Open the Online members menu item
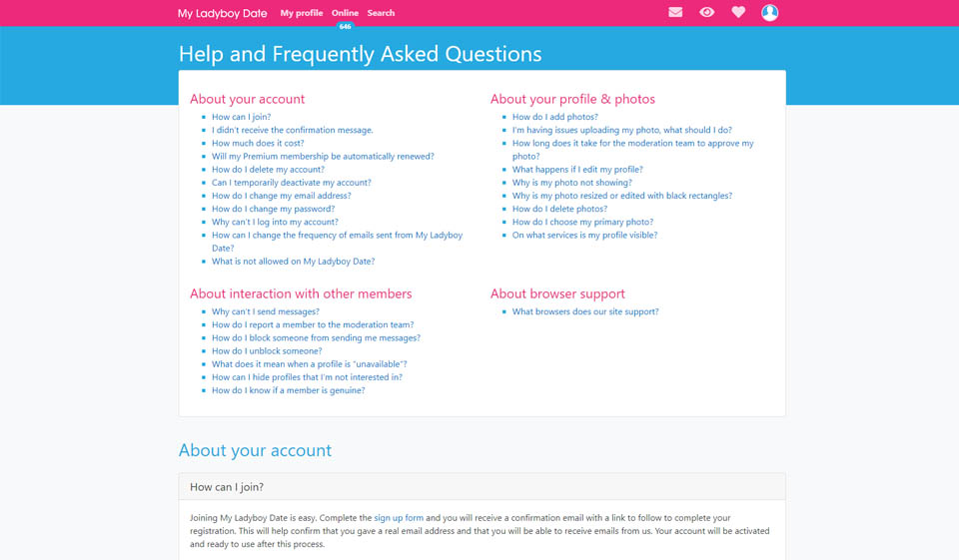This screenshot has width=959, height=560. [345, 13]
